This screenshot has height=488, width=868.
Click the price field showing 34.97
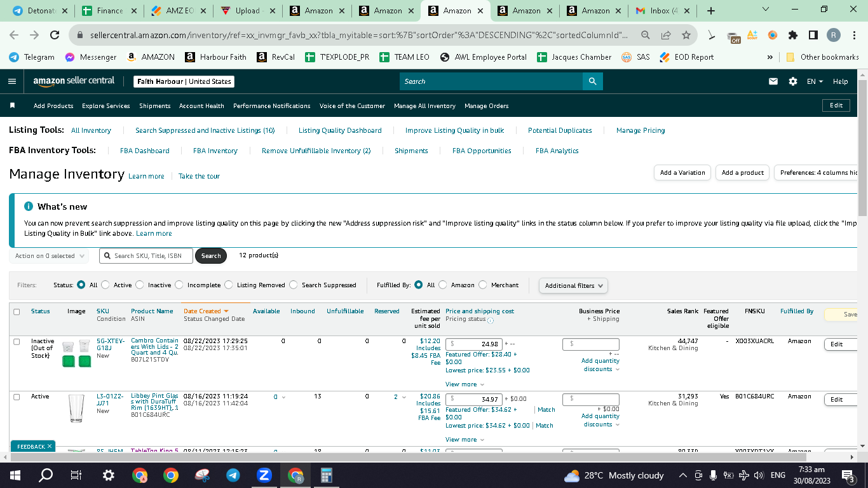pos(474,400)
